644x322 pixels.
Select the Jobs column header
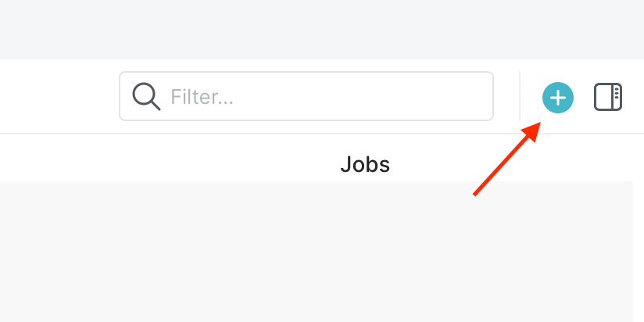pyautogui.click(x=365, y=164)
